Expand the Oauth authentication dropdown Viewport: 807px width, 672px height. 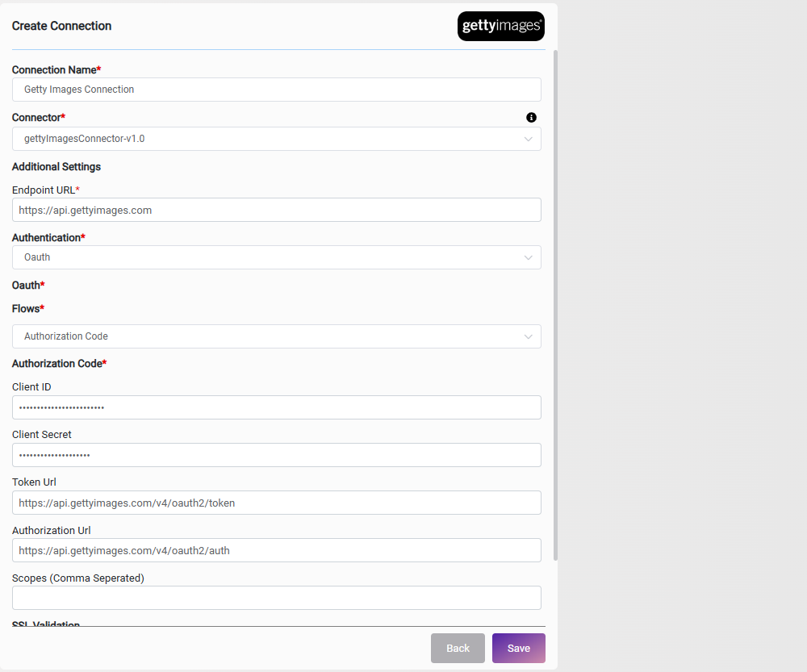click(x=276, y=257)
